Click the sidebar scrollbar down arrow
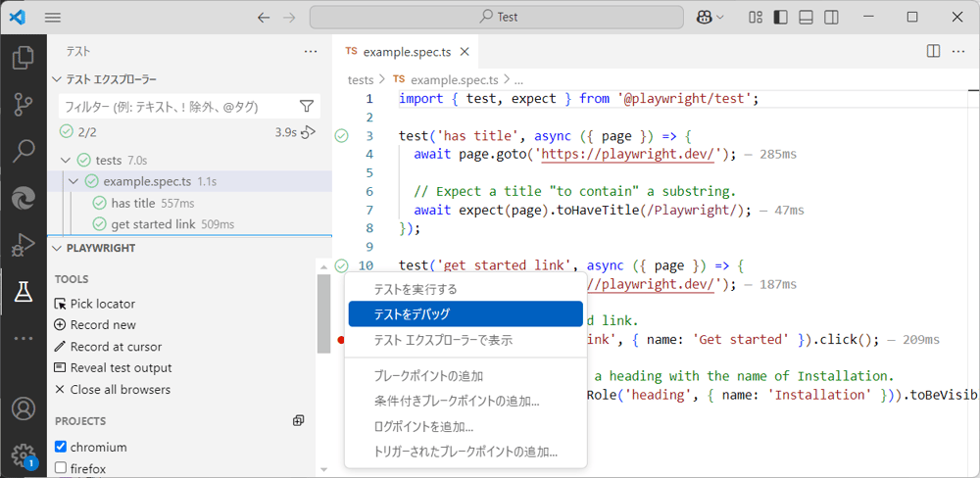This screenshot has height=478, width=980. click(323, 468)
